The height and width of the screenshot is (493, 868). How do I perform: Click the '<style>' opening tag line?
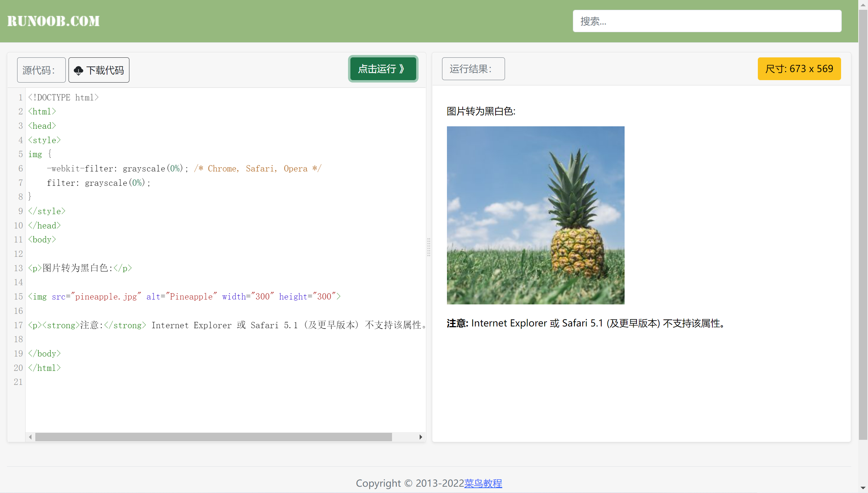tap(44, 140)
